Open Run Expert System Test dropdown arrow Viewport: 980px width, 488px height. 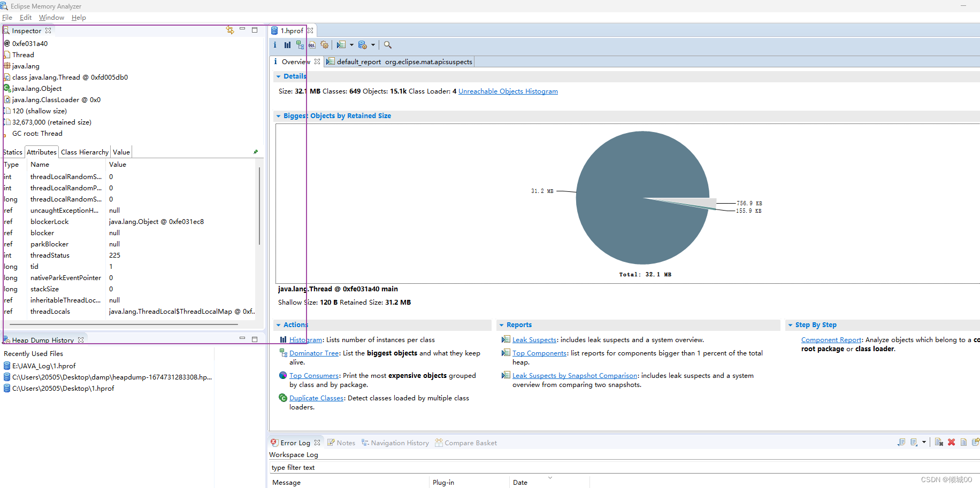coord(351,45)
